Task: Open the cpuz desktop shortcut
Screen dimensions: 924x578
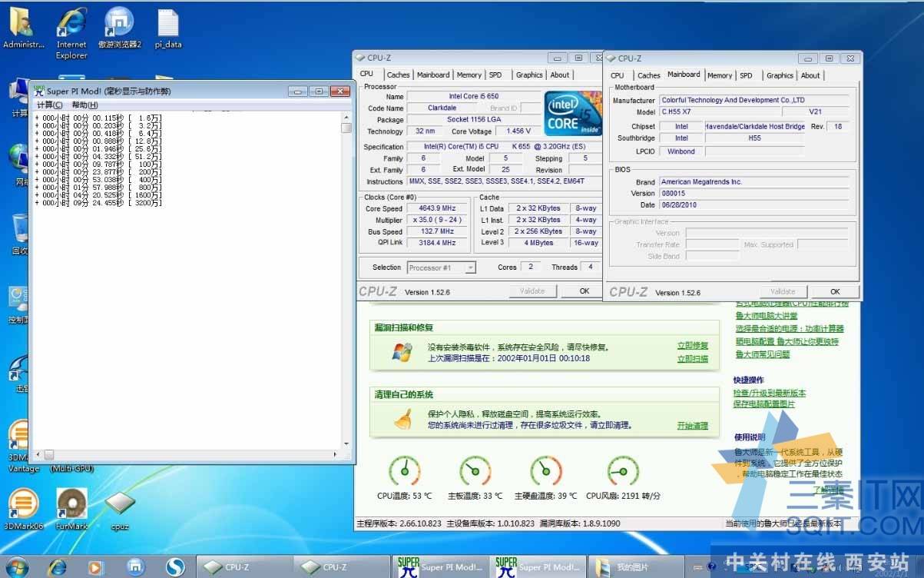Action: (119, 509)
